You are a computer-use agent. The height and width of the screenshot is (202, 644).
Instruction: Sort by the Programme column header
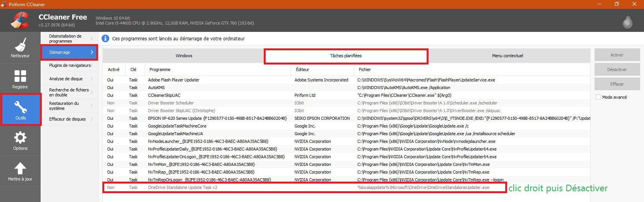pyautogui.click(x=218, y=70)
